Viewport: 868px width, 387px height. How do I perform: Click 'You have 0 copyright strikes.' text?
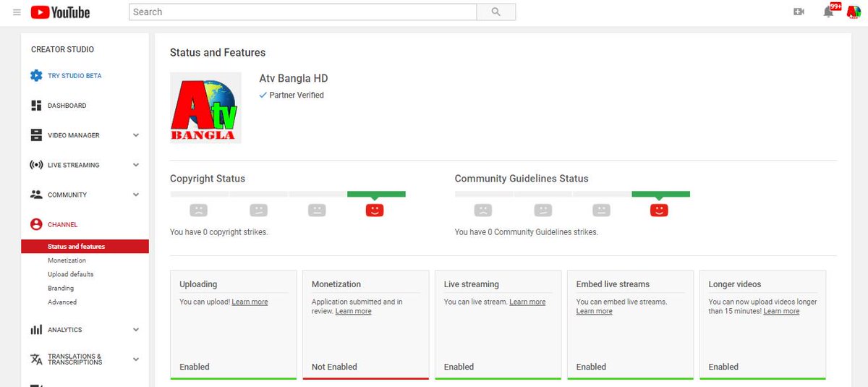(218, 232)
